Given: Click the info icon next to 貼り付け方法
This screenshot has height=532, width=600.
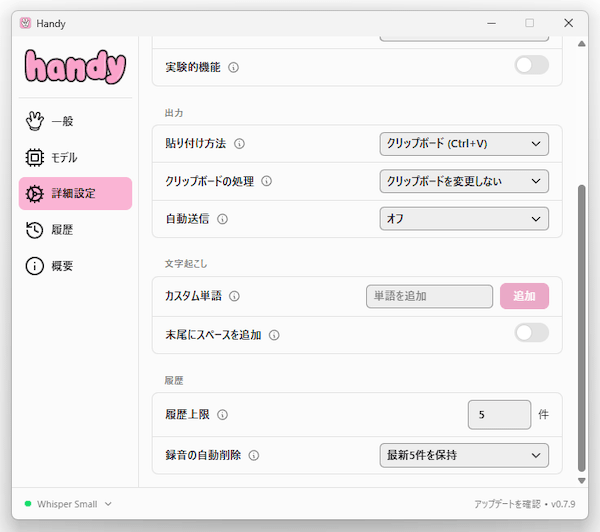Looking at the screenshot, I should coord(239,144).
